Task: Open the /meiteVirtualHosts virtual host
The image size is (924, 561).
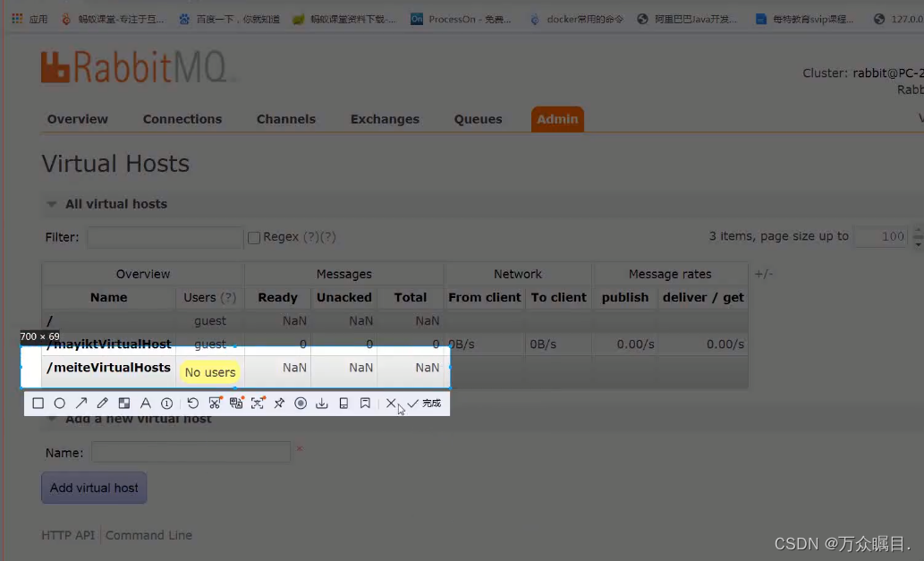Action: (108, 367)
